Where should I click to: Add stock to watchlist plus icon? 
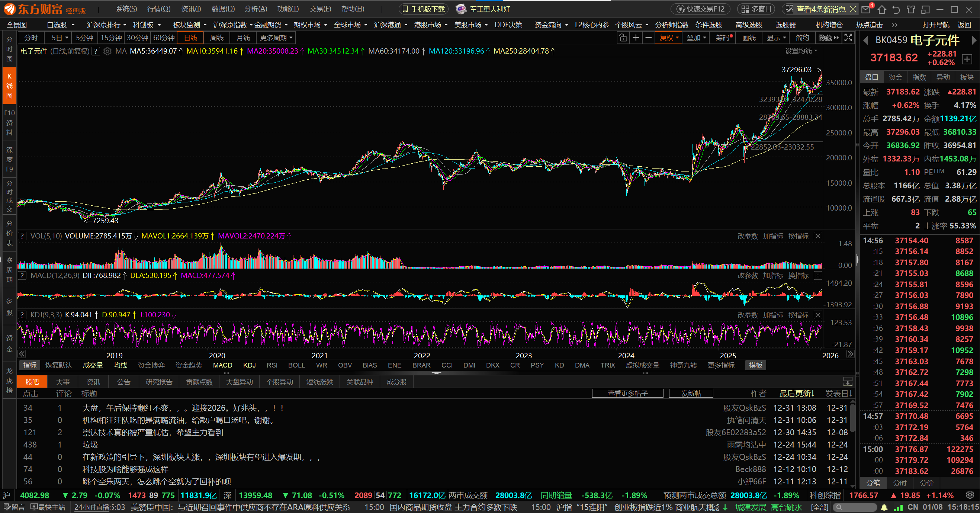click(x=967, y=59)
